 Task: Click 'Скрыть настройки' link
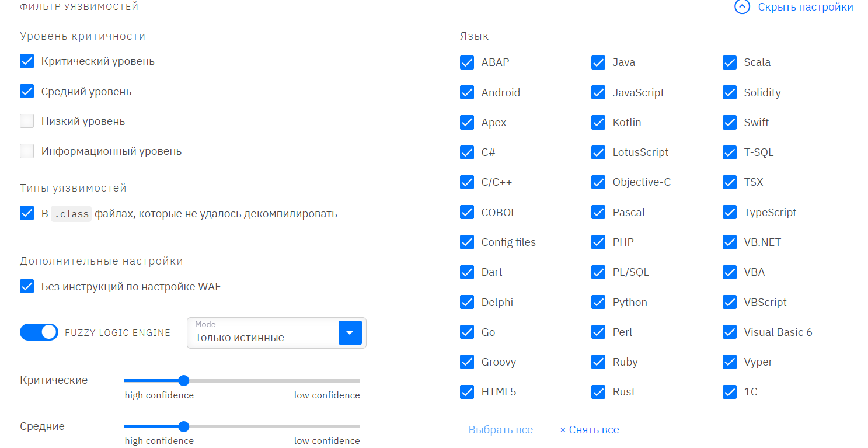(805, 7)
